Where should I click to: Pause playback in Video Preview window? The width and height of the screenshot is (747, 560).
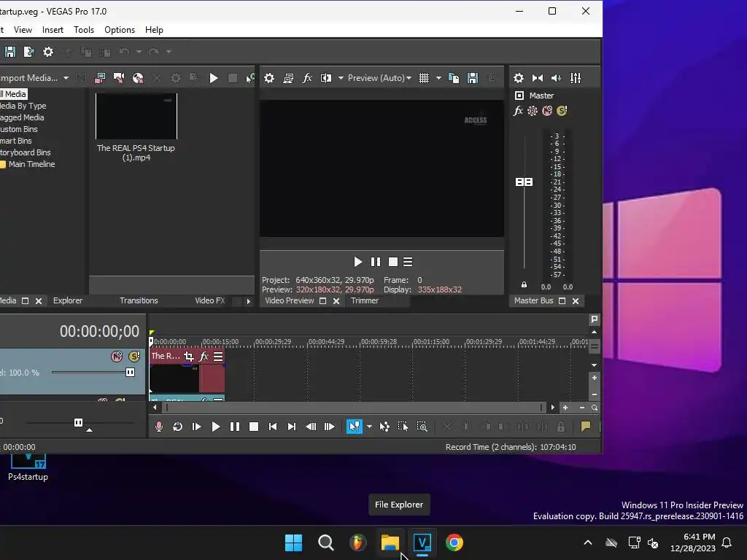[376, 262]
